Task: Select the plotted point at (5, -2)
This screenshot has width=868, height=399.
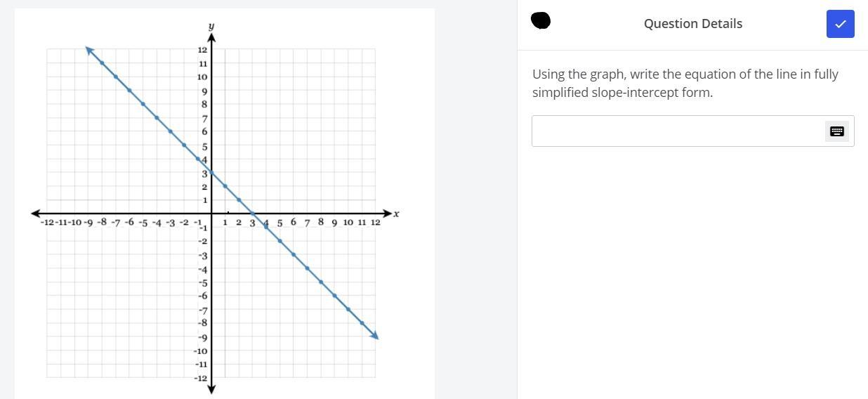Action: coord(280,241)
